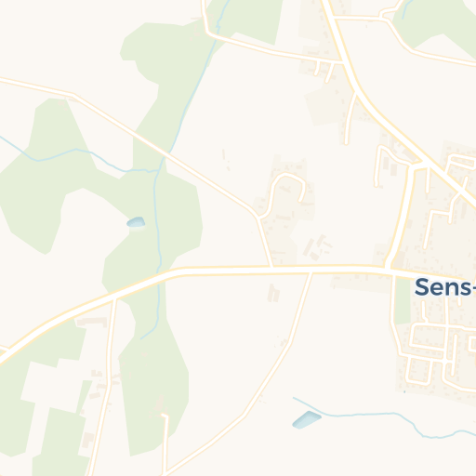Image resolution: width=476 pixels, height=476 pixels.
Task: Click where the southwest lane meets the main highway
Action: point(114,298)
